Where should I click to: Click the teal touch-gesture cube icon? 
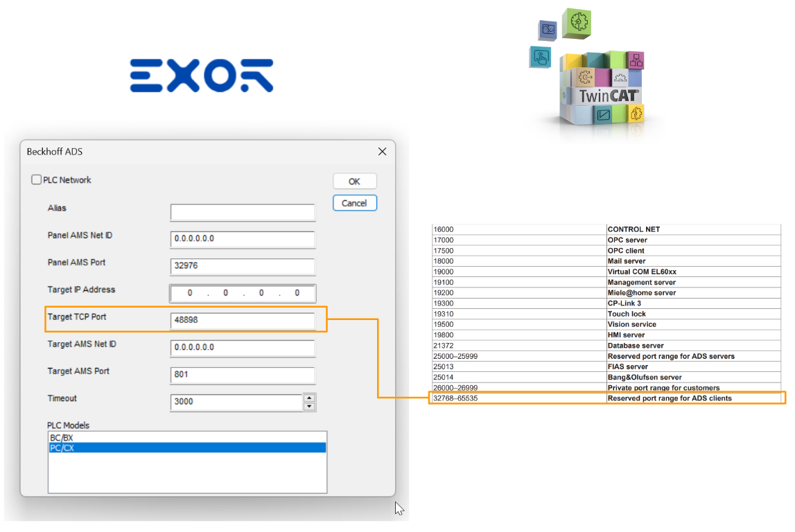[541, 57]
